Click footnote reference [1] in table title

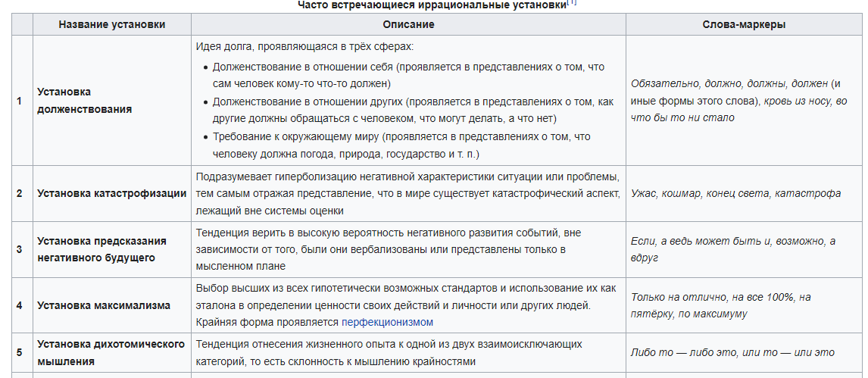point(573,3)
